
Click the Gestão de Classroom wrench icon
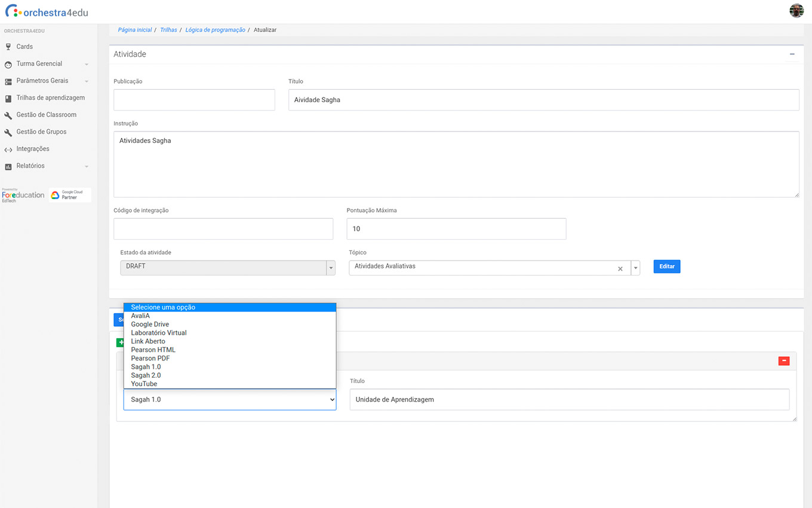tap(8, 115)
